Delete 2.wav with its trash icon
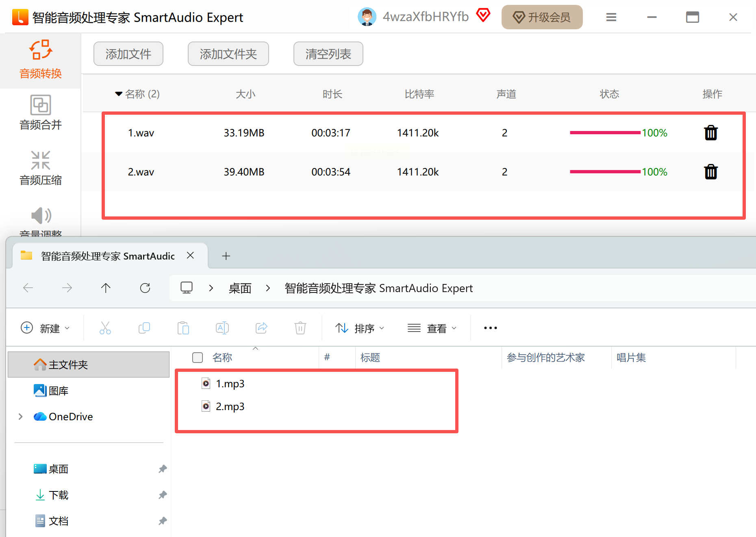 tap(711, 172)
